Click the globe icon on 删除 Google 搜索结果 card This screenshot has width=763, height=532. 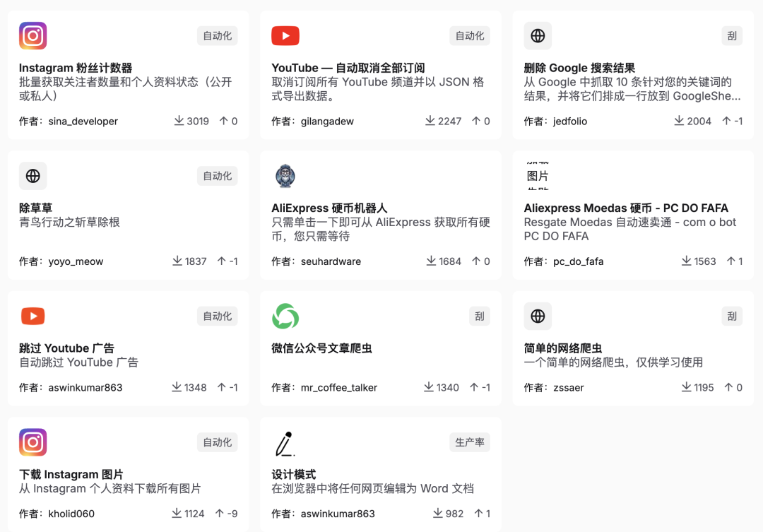coord(538,35)
